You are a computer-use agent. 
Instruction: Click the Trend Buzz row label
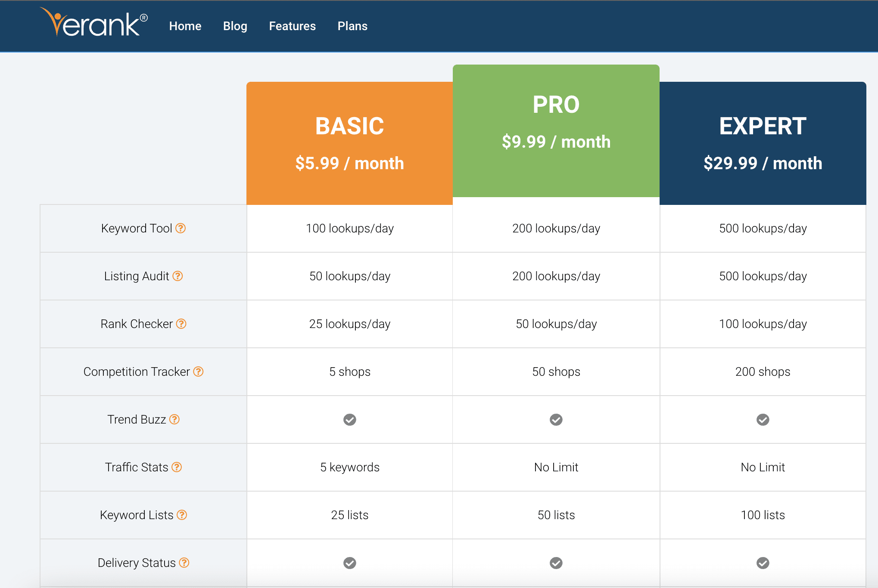point(137,419)
